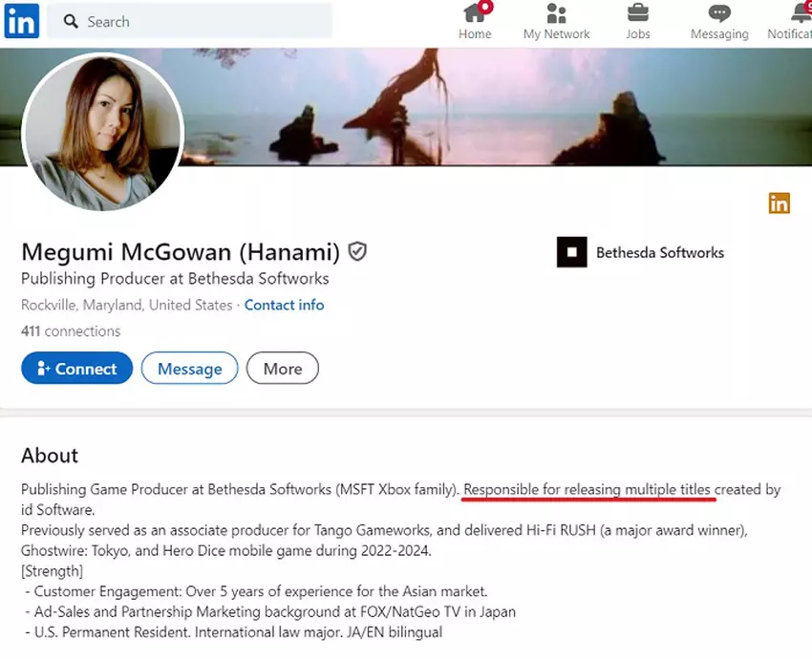View the 411 connections link
Image resolution: width=812 pixels, height=660 pixels.
pyautogui.click(x=71, y=331)
